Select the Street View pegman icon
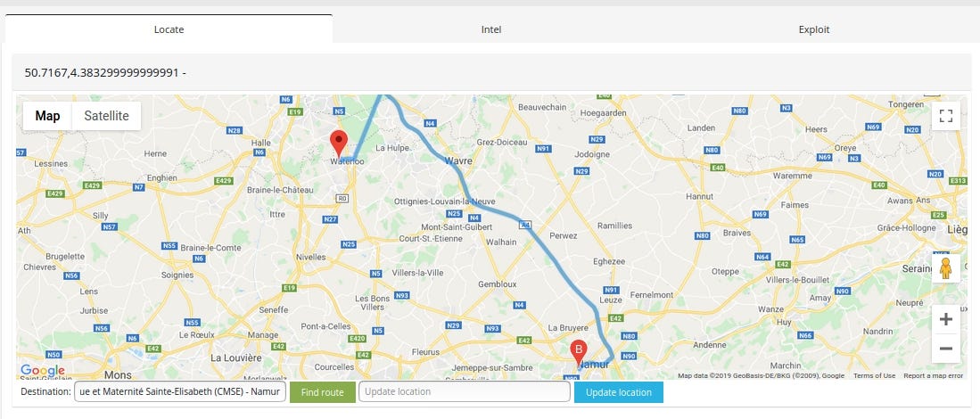The image size is (980, 419). 945,267
